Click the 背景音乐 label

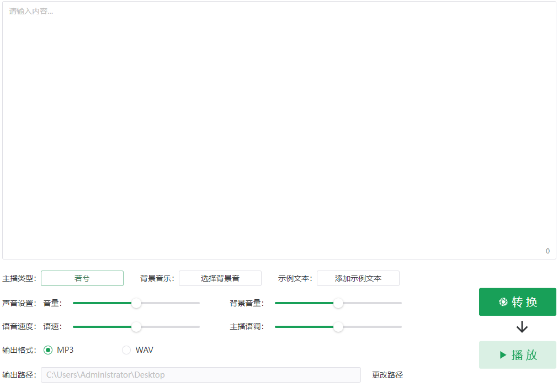(x=157, y=278)
